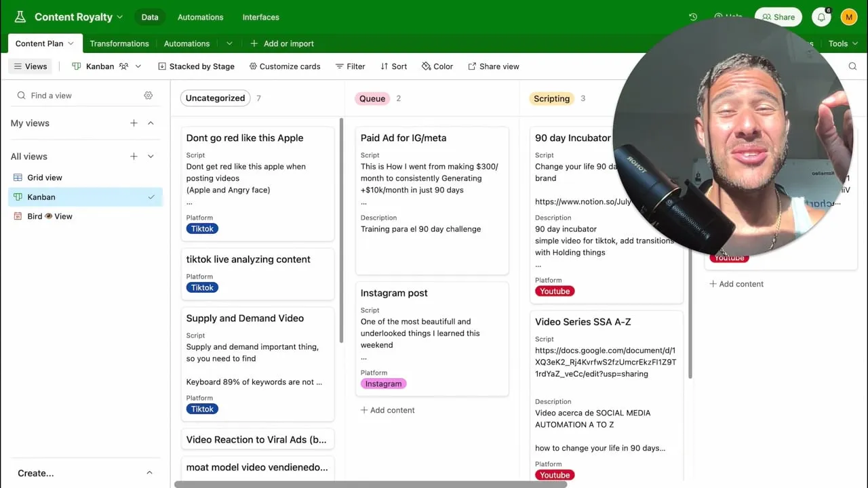Open the base history clock icon

[693, 17]
